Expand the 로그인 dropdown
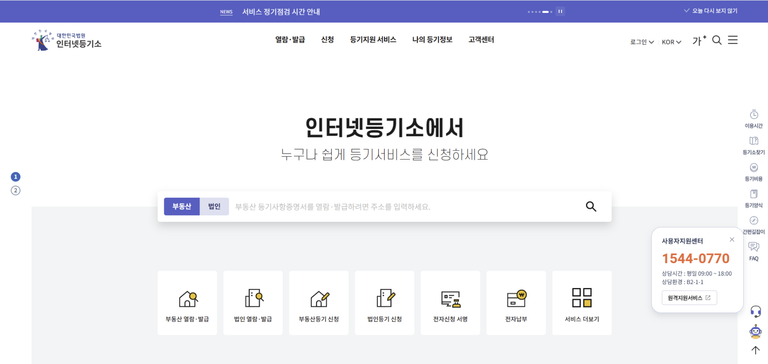Screen dimensions: 768x364 click(x=642, y=42)
